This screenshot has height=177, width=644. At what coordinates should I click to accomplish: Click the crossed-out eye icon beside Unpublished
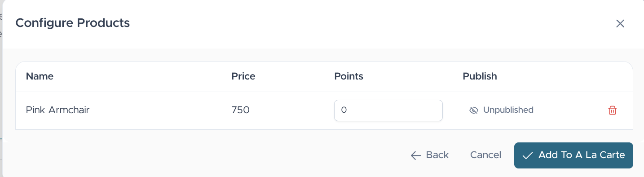(x=473, y=110)
